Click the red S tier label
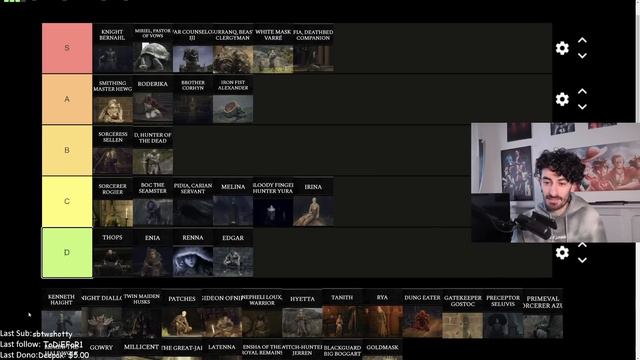The width and height of the screenshot is (640, 360). (67, 48)
